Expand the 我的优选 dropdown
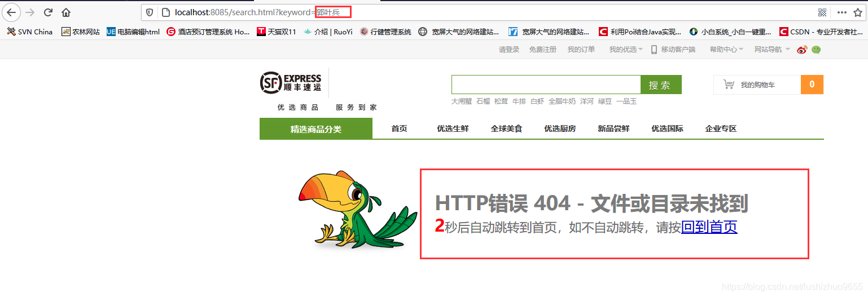 [x=626, y=50]
